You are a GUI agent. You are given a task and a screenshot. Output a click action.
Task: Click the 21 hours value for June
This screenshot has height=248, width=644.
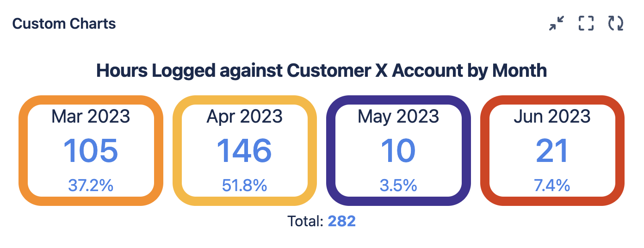[x=552, y=151]
